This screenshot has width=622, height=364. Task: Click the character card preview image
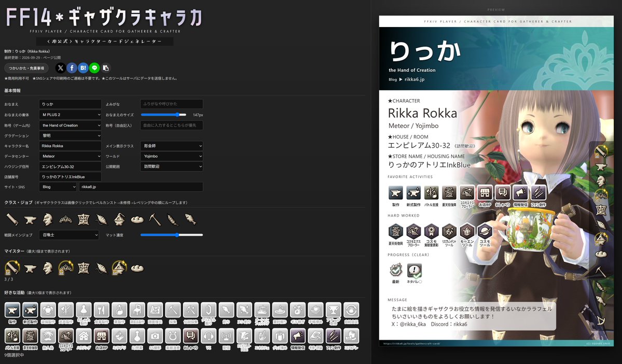496,181
